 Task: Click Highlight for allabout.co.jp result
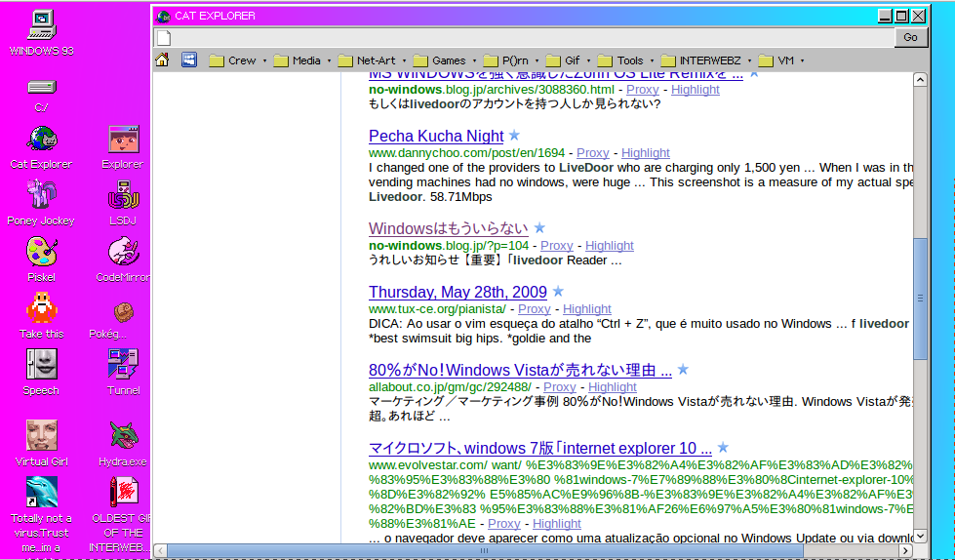(613, 386)
